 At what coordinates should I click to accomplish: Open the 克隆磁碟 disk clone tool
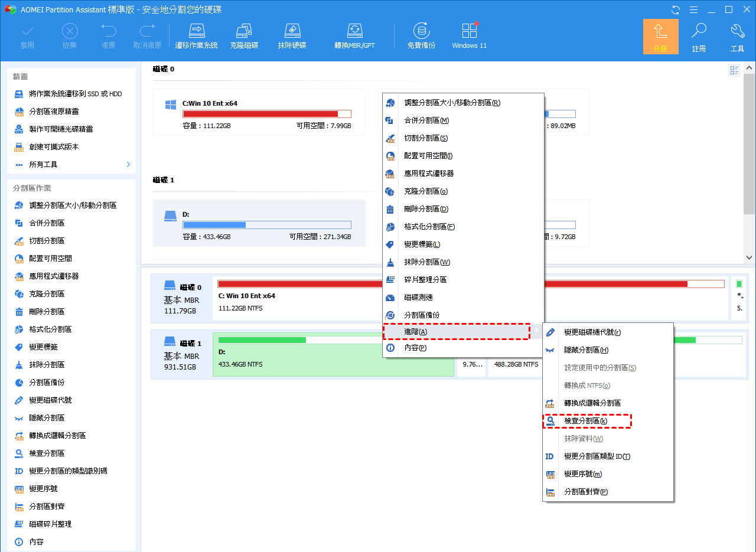[244, 36]
